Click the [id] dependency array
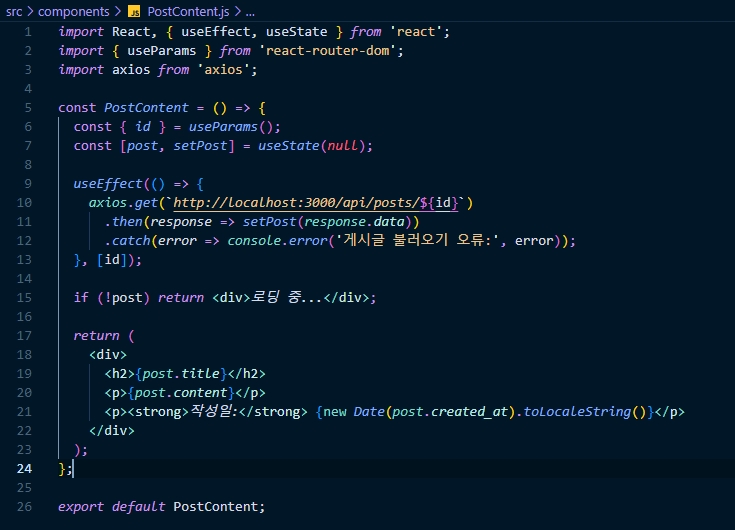 [x=112, y=260]
